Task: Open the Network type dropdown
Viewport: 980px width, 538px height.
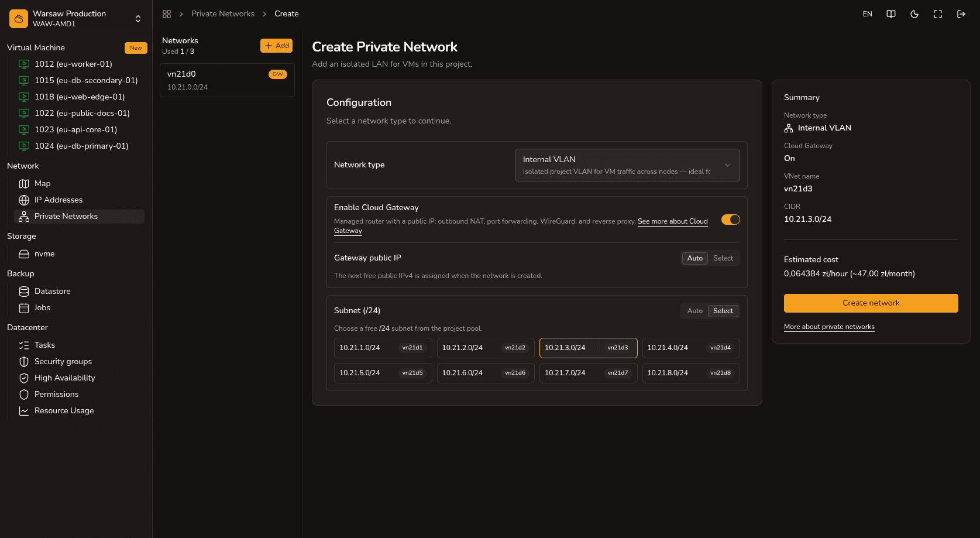Action: pyautogui.click(x=627, y=165)
